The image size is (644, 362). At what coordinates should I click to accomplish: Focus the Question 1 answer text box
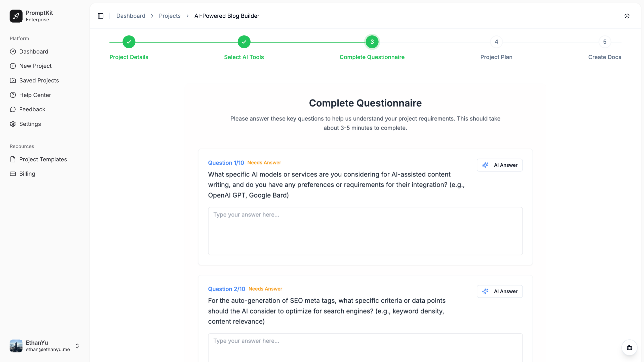pos(365,231)
